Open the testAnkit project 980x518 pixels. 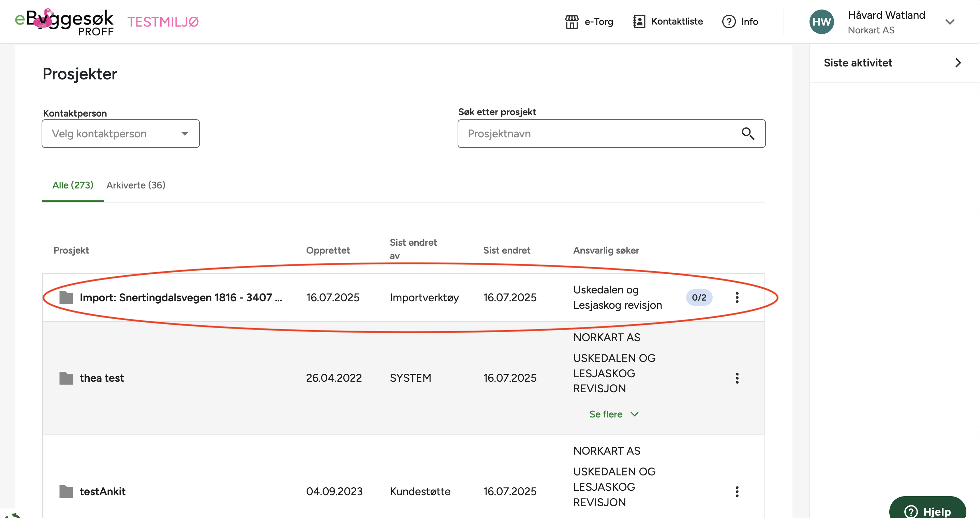[102, 492]
